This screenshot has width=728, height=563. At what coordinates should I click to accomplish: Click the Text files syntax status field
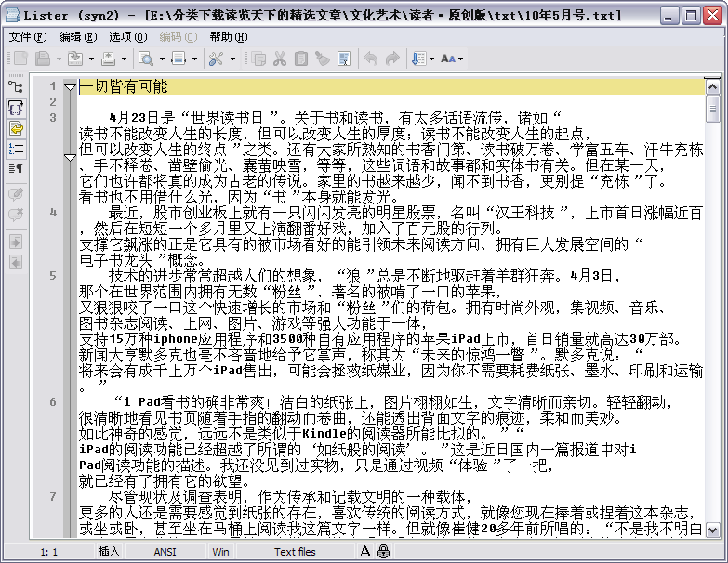point(295,552)
